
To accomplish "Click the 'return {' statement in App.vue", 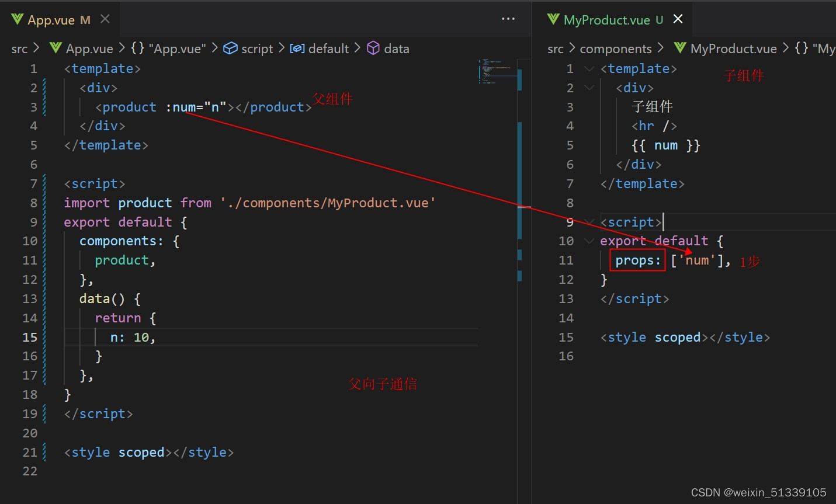I will tap(125, 318).
